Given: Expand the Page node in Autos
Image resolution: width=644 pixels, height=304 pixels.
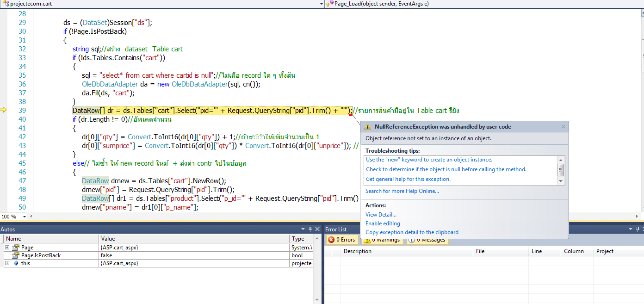Looking at the screenshot, I should [7, 248].
